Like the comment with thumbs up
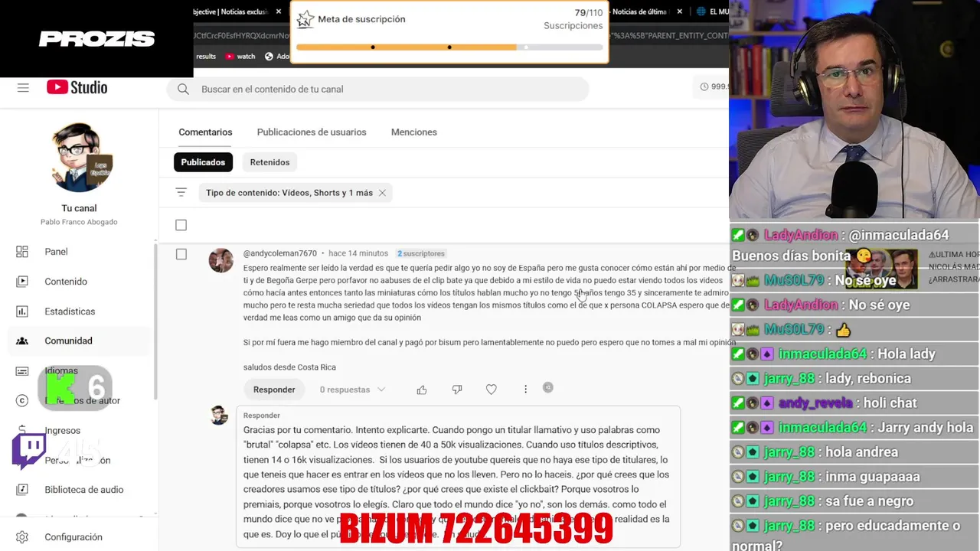Image resolution: width=980 pixels, height=551 pixels. (x=422, y=390)
